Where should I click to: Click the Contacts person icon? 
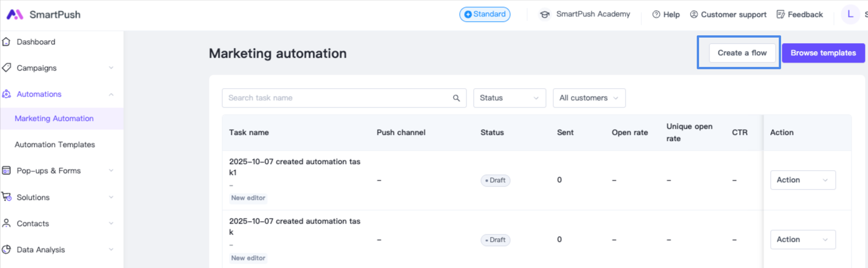[7, 224]
